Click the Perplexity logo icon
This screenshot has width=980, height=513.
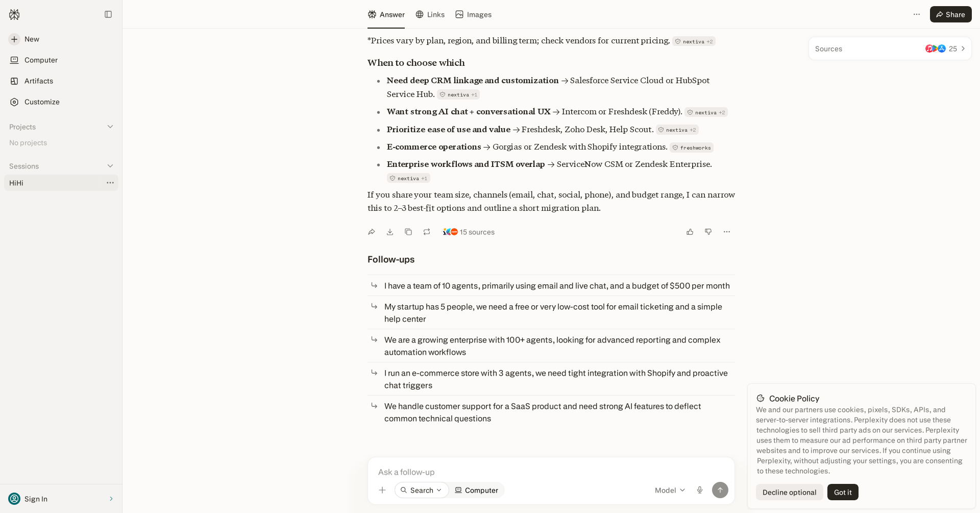[14, 14]
